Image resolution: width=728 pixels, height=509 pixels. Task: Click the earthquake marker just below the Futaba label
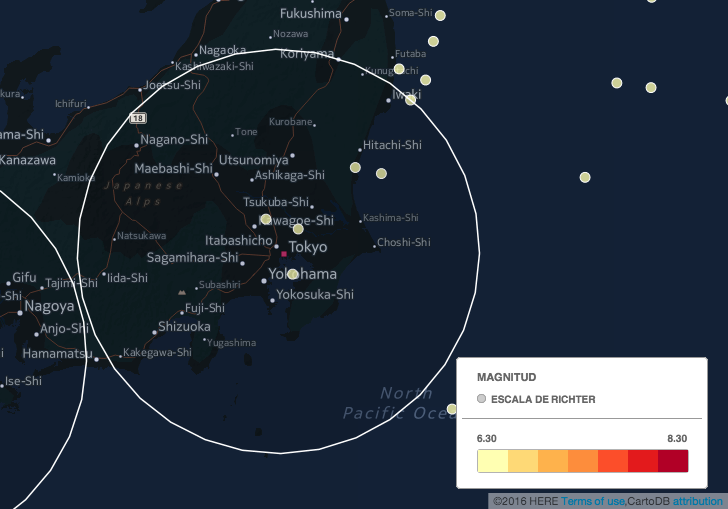click(x=399, y=69)
